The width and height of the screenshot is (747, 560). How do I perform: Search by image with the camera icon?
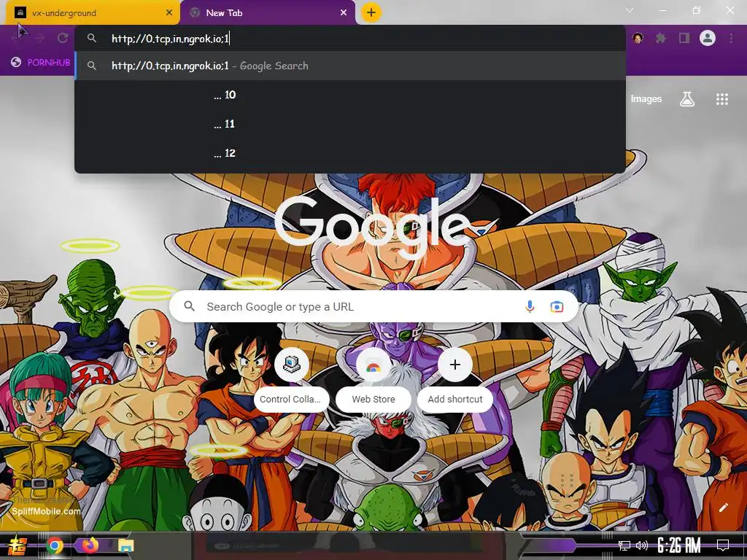point(557,307)
